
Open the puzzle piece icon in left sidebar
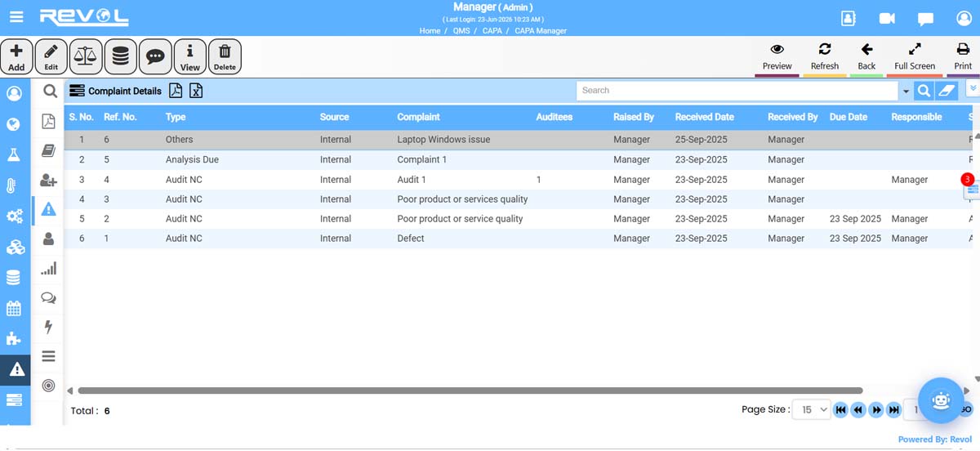pyautogui.click(x=14, y=338)
